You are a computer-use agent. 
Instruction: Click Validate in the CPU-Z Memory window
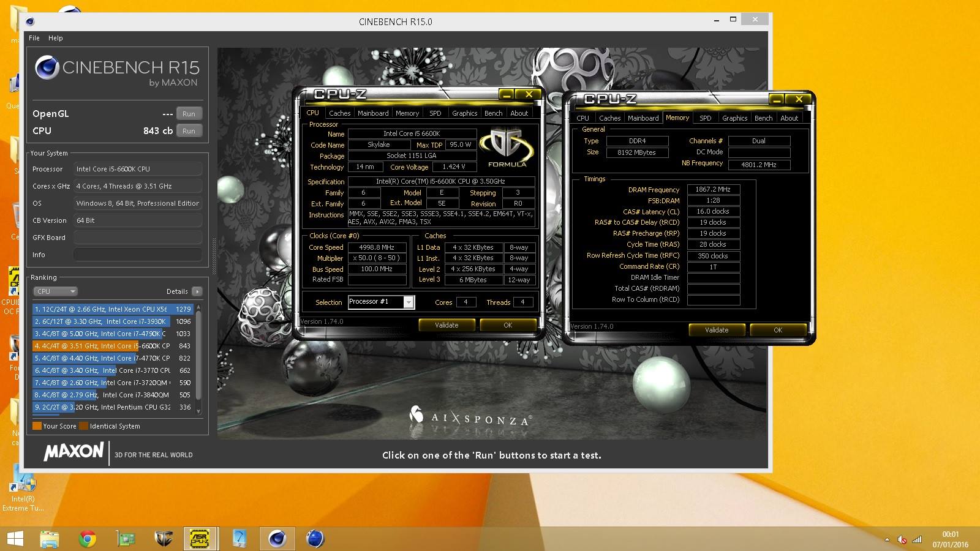[717, 330]
